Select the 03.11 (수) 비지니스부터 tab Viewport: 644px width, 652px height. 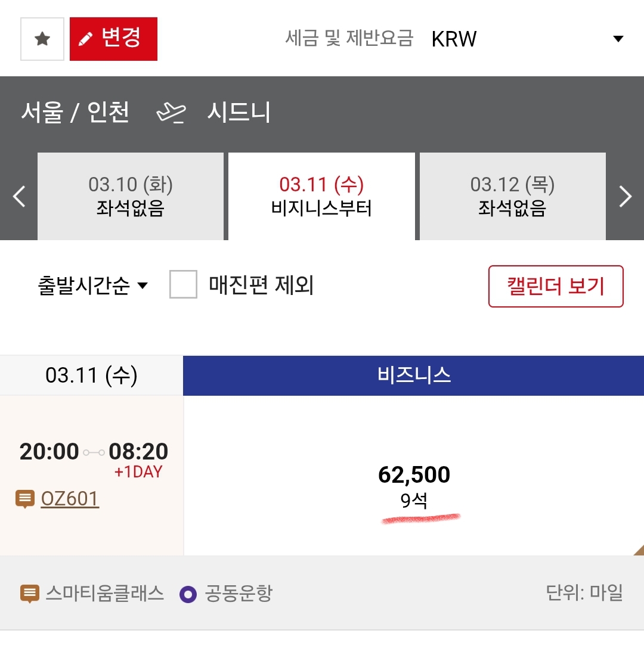tap(321, 196)
